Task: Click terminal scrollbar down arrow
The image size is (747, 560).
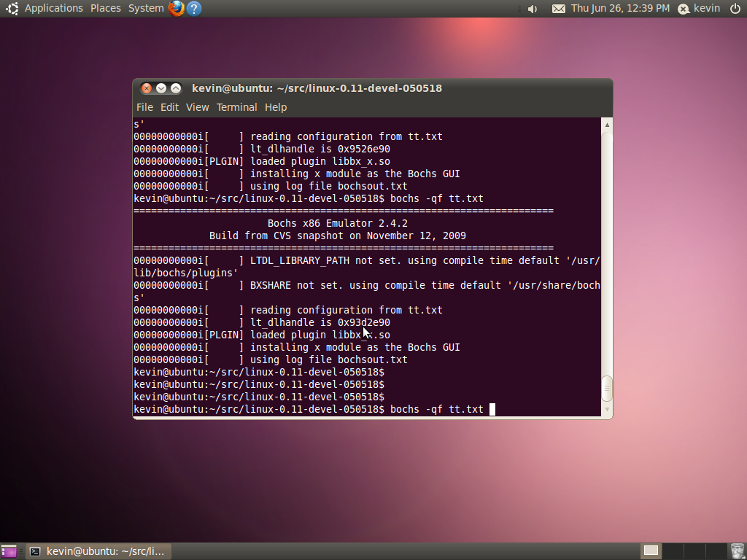Action: click(x=607, y=409)
